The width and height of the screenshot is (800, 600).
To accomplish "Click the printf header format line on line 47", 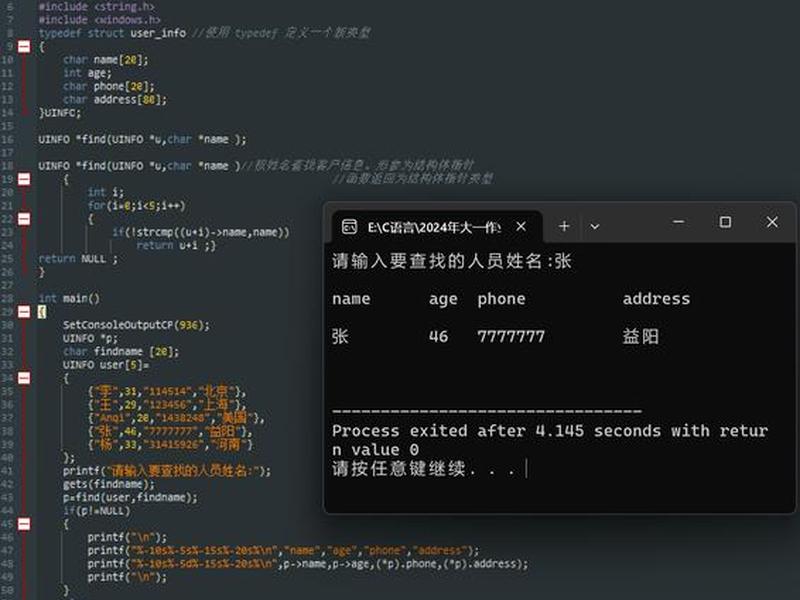I will (283, 551).
